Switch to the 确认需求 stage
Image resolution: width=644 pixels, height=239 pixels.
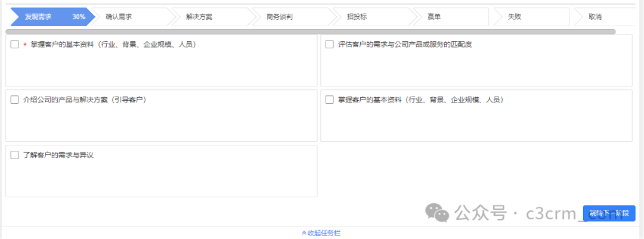tap(132, 17)
